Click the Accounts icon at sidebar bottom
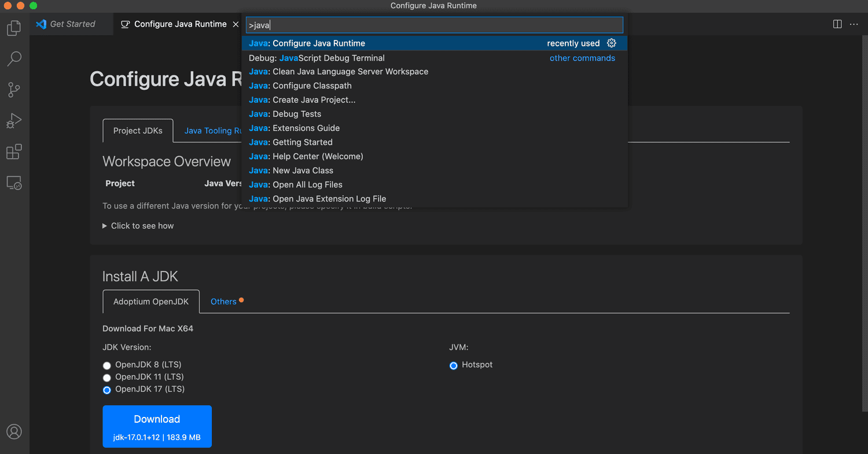This screenshot has height=454, width=868. point(14,431)
